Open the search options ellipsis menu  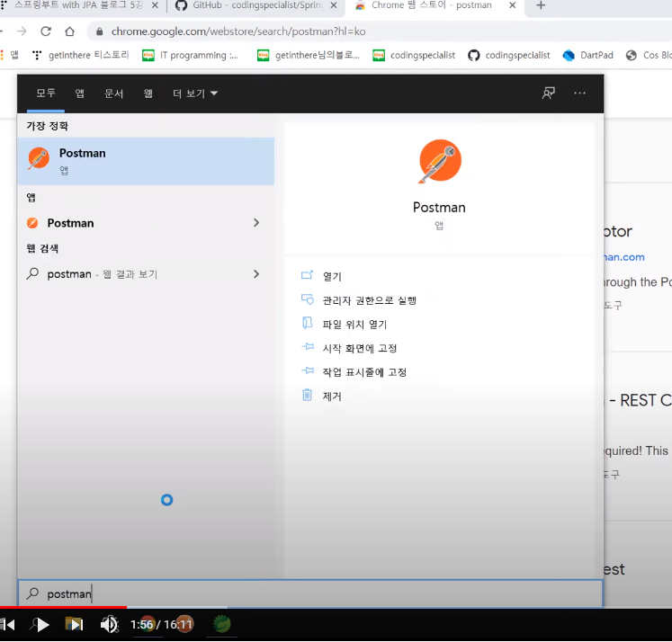point(580,93)
